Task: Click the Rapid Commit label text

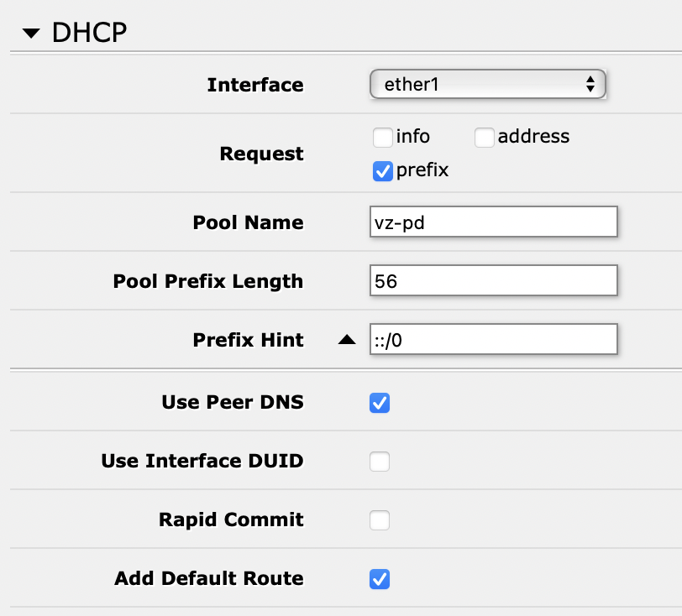Action: coord(232,519)
